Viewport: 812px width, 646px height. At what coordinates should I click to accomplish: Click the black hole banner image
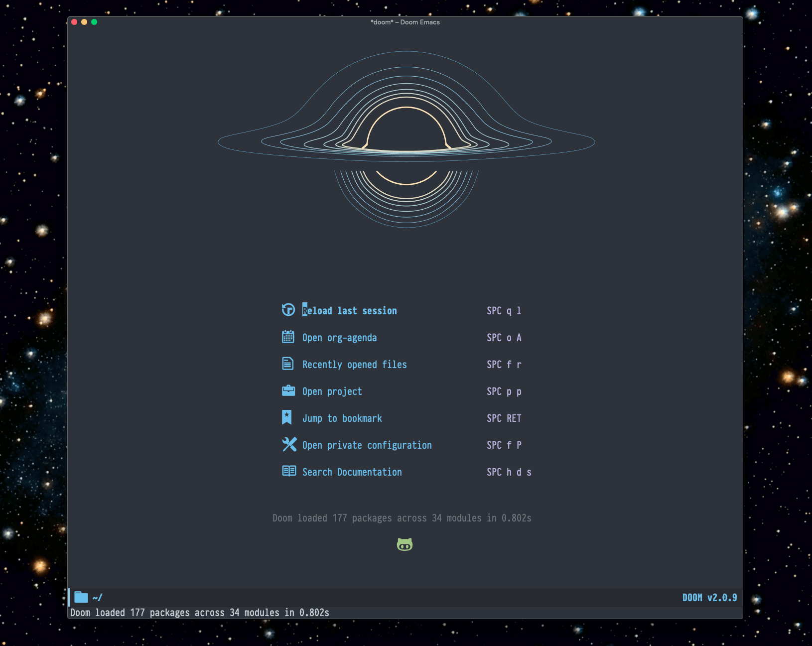coord(406,139)
